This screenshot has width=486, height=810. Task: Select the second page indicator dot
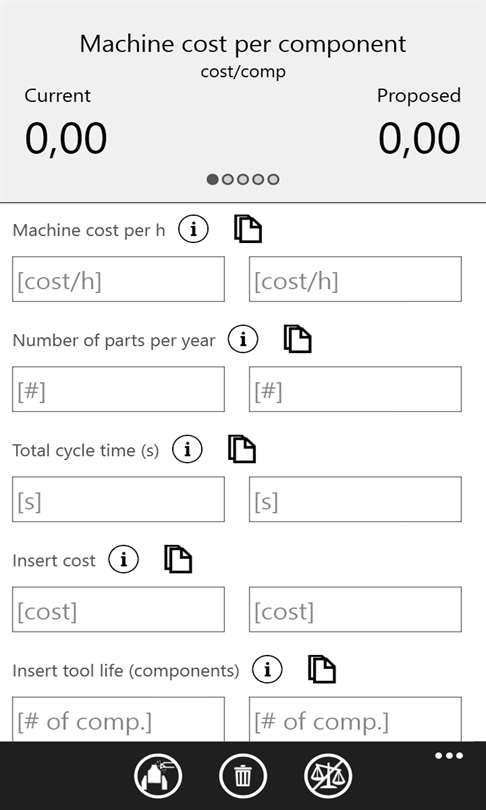point(228,179)
